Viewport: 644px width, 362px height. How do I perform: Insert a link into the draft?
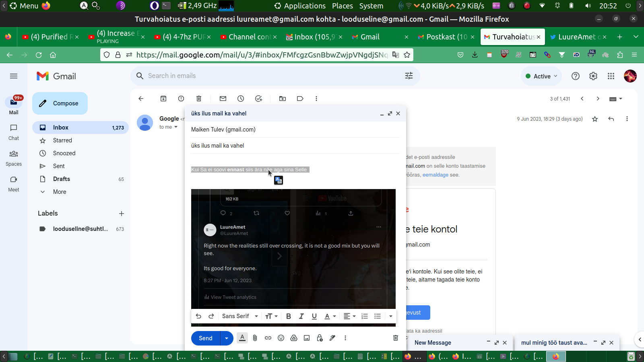click(268, 338)
